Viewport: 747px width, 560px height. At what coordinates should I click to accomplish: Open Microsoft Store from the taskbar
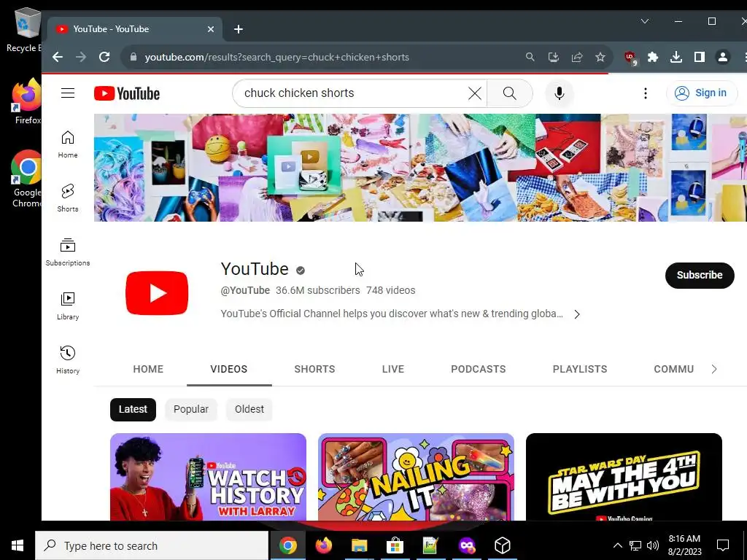(x=395, y=545)
